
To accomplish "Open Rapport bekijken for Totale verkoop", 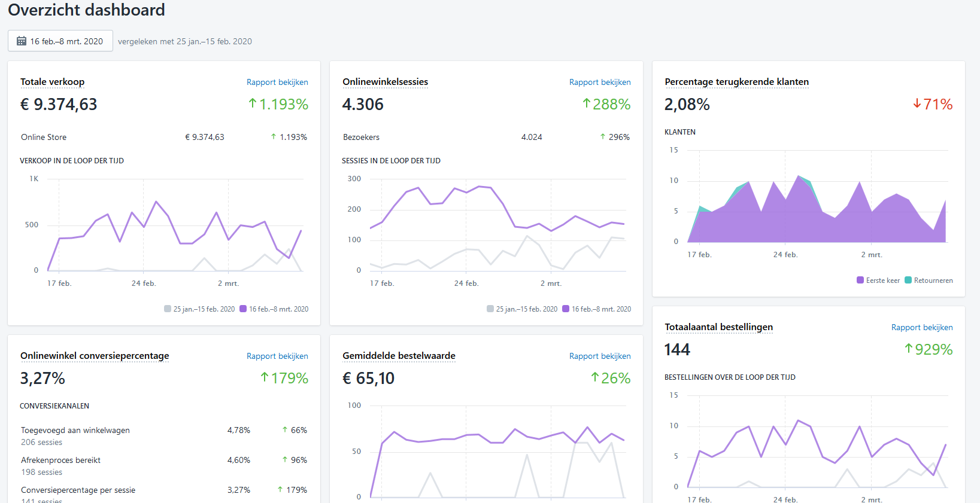I will click(277, 82).
